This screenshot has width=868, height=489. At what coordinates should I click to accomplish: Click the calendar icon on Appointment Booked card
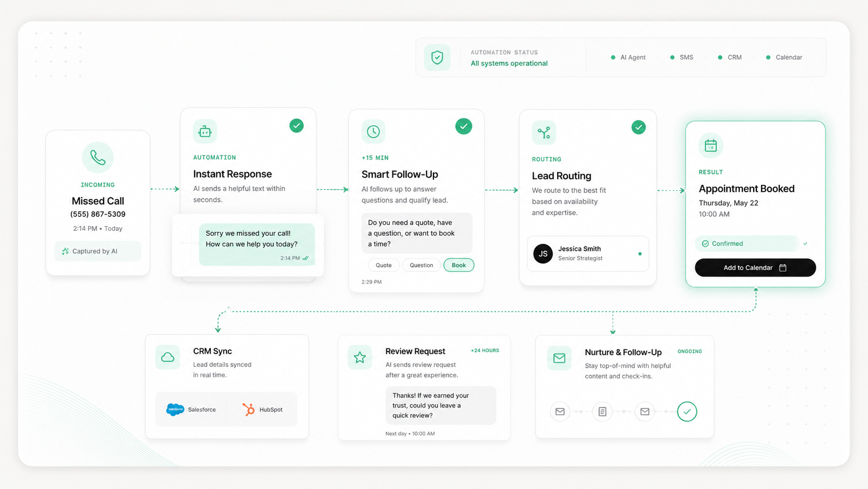tap(711, 146)
